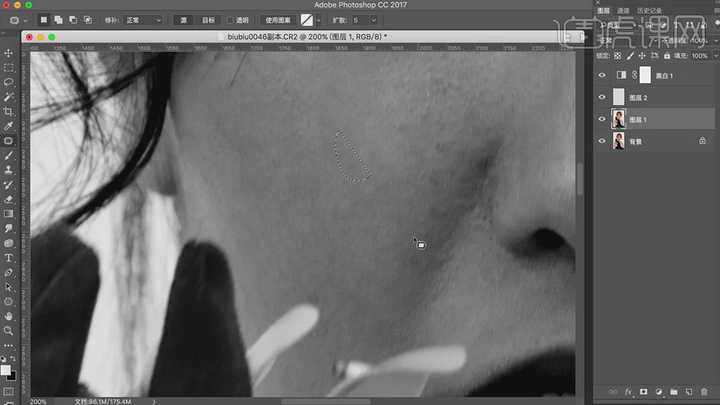Select the 图层 1 layer thumbnail
This screenshot has width=720, height=405.
(x=619, y=119)
